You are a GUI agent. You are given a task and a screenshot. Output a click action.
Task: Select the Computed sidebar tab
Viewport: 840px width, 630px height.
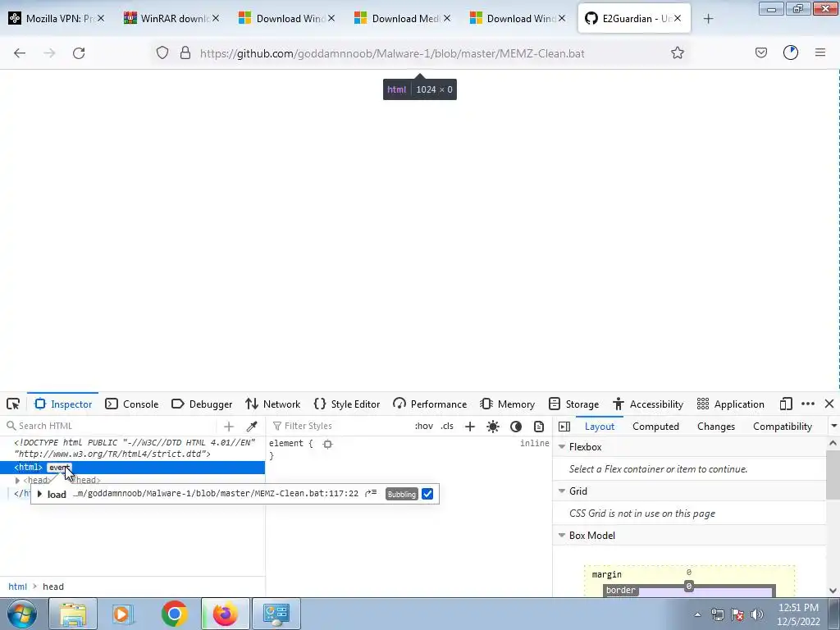655,427
